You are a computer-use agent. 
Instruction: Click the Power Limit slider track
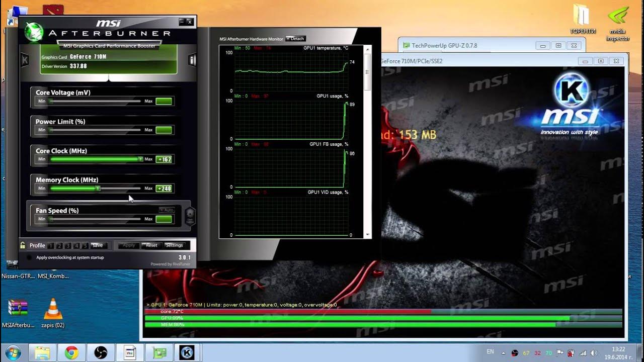tap(95, 130)
